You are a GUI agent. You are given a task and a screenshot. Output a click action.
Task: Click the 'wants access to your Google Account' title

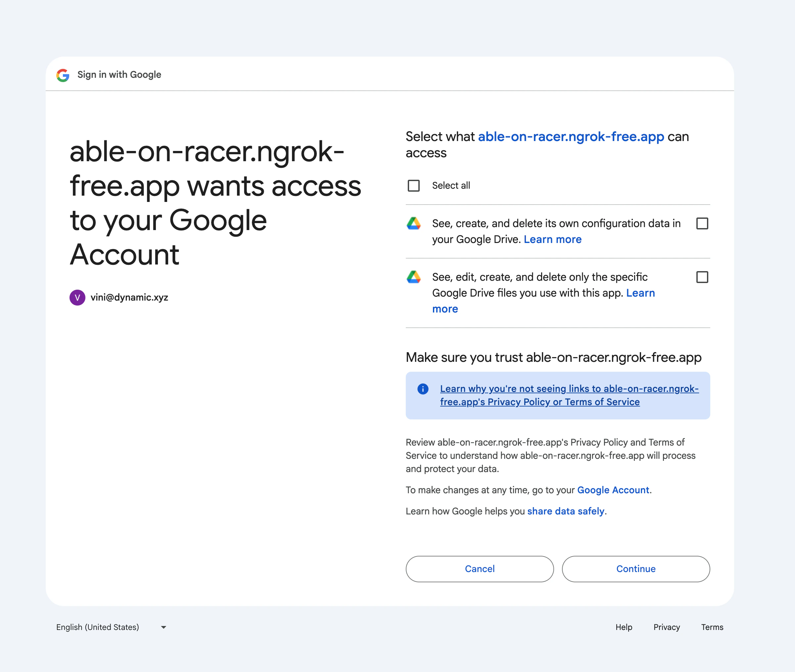pyautogui.click(x=215, y=203)
